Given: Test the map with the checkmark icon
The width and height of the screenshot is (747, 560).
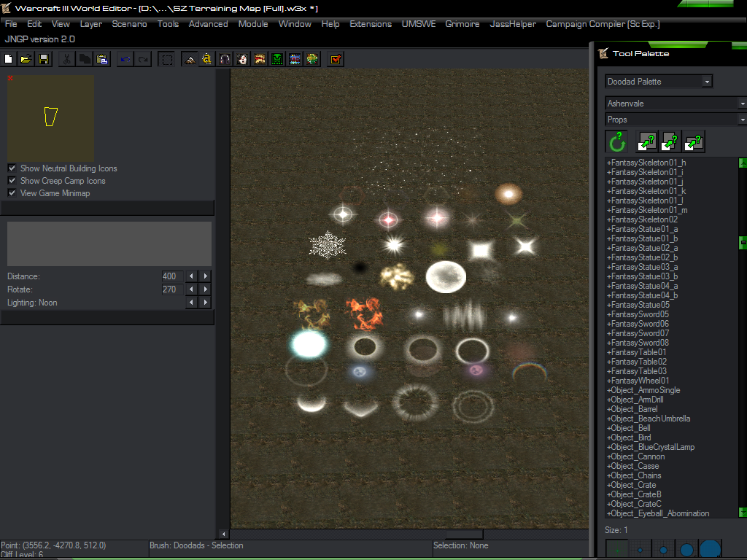Looking at the screenshot, I should click(336, 59).
